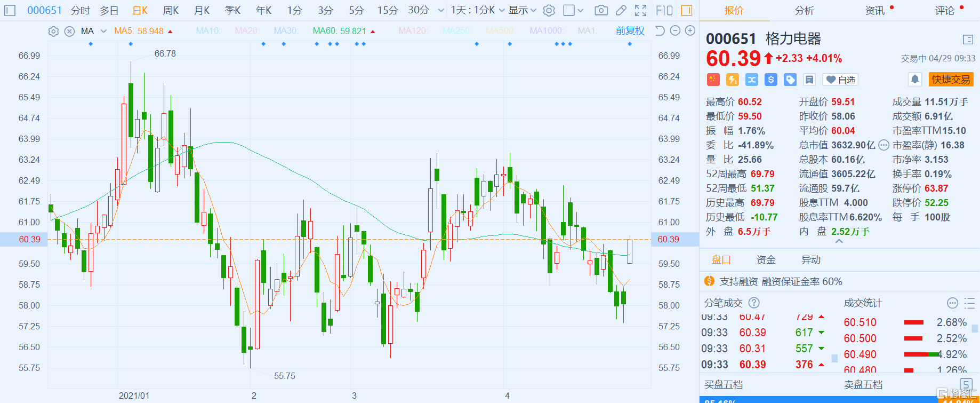
Task: Open the F10 company info
Action: [664, 10]
